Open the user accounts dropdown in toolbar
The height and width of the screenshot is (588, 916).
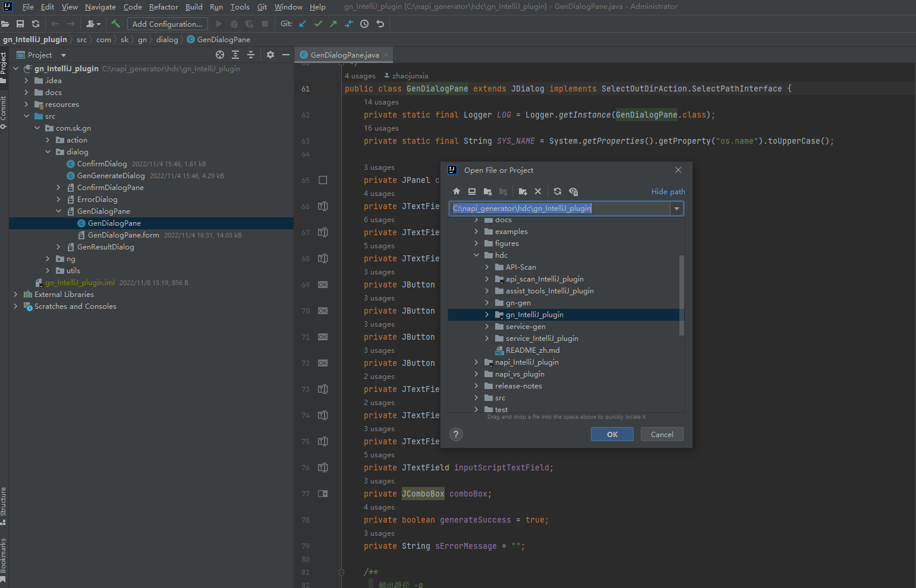93,24
